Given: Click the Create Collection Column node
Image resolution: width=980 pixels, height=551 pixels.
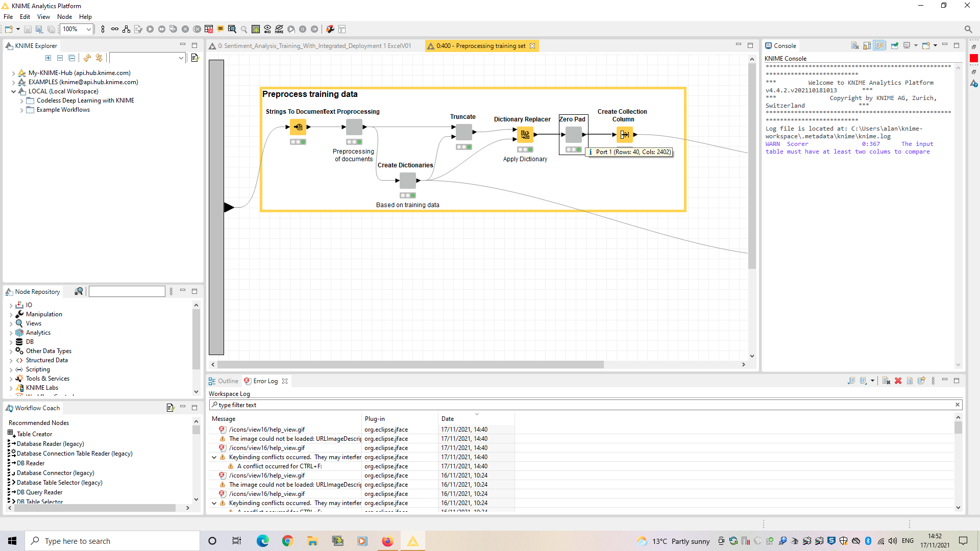Looking at the screenshot, I should pyautogui.click(x=625, y=135).
